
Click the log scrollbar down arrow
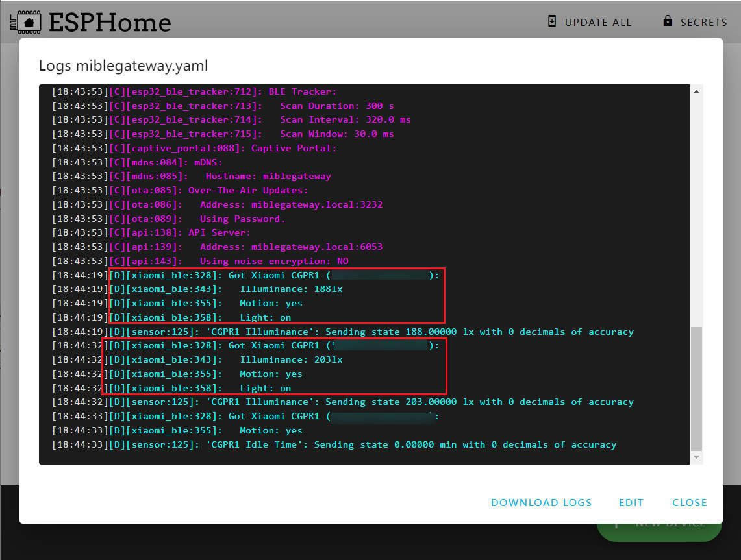696,457
